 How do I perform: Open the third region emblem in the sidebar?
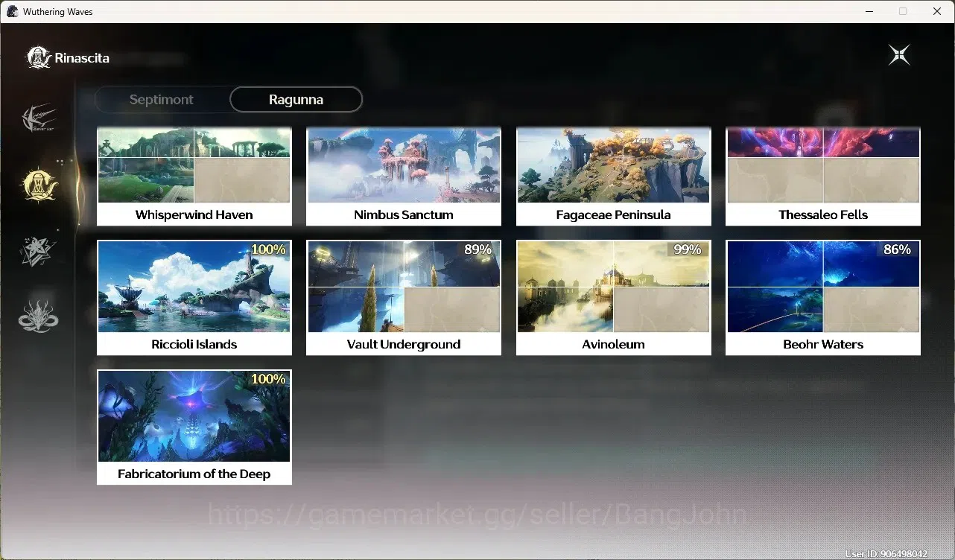pos(38,251)
